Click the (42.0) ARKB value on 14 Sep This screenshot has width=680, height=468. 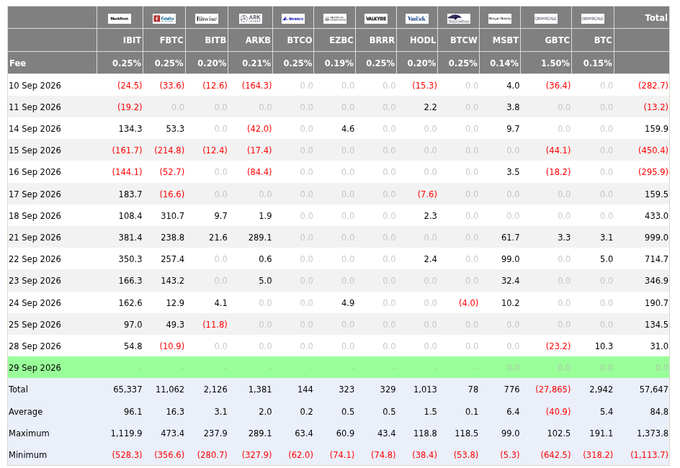[x=259, y=129]
